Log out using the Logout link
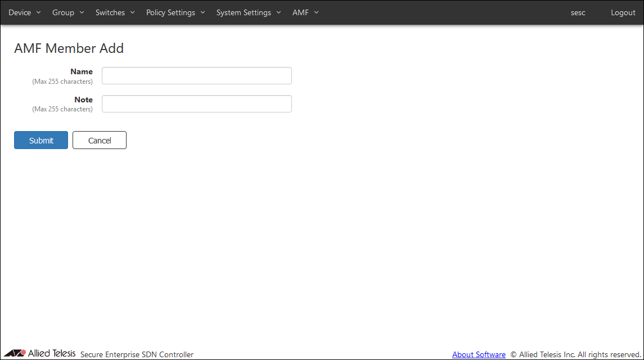The width and height of the screenshot is (644, 360). pos(623,12)
